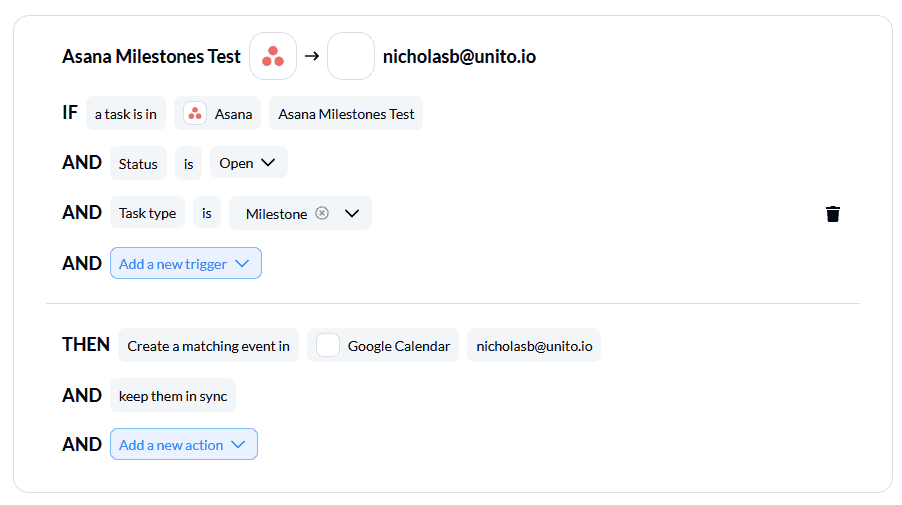Click the Google Calendar icon in THEN row
The image size is (902, 505).
[328, 345]
